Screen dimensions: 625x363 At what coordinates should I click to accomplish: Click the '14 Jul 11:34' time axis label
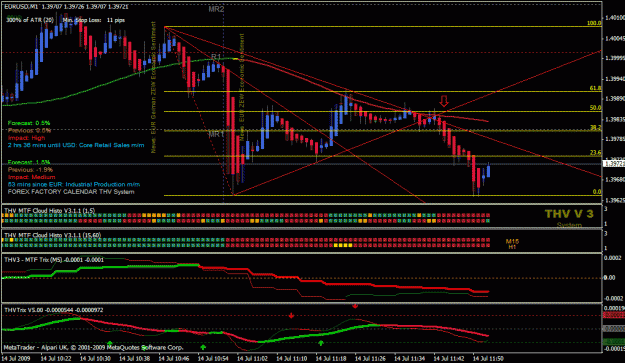(x=410, y=358)
